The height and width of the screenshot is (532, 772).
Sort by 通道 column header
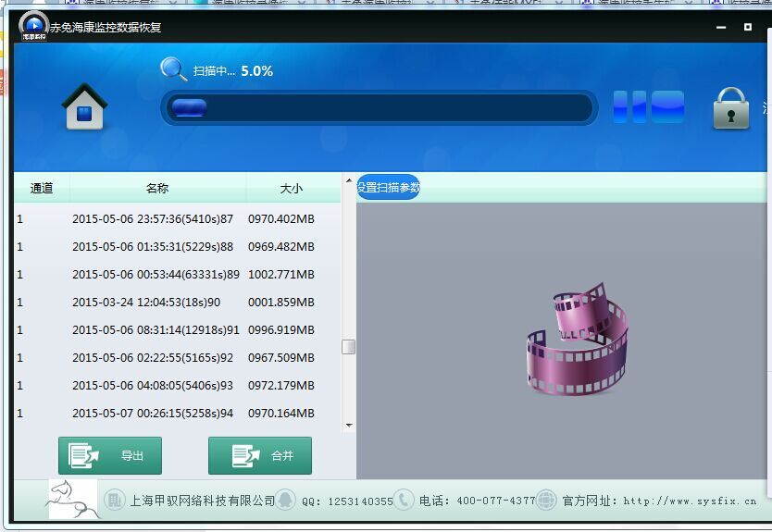point(42,188)
